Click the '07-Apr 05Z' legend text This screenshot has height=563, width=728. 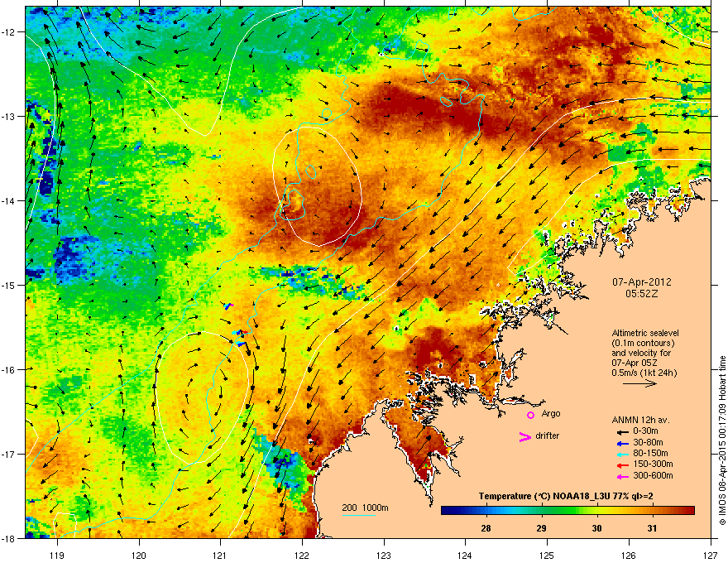tap(635, 363)
